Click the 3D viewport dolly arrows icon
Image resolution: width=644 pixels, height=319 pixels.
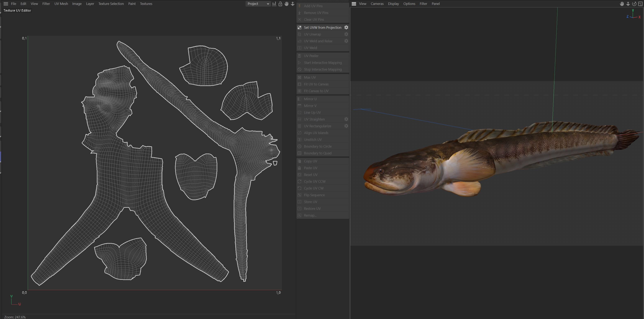pos(628,4)
